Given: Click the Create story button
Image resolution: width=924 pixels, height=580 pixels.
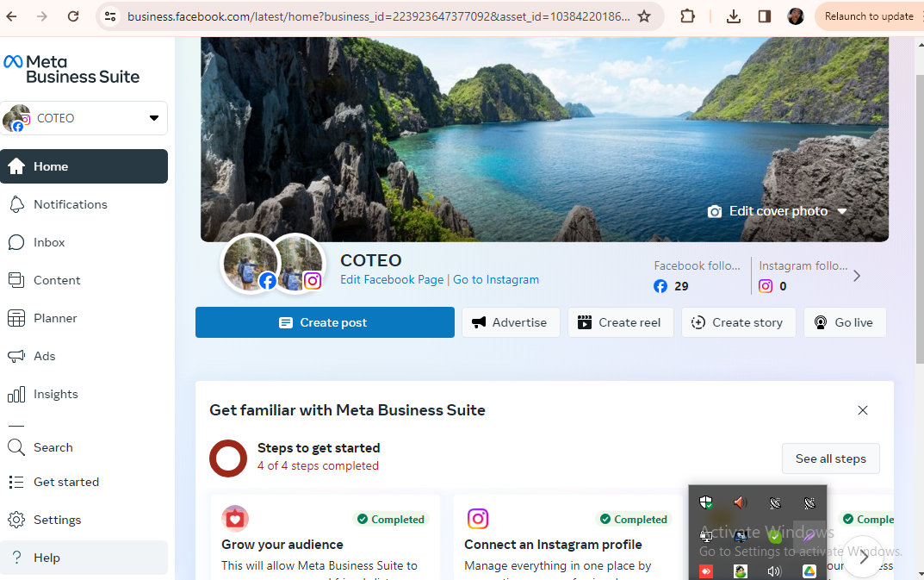Looking at the screenshot, I should [x=738, y=322].
